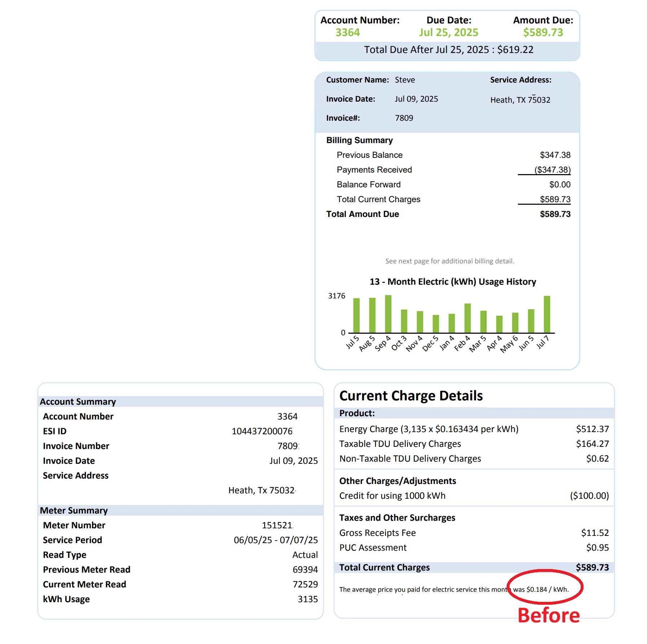Click the Credit for using 1000 kWh row
This screenshot has width=647, height=644.
tap(392, 496)
